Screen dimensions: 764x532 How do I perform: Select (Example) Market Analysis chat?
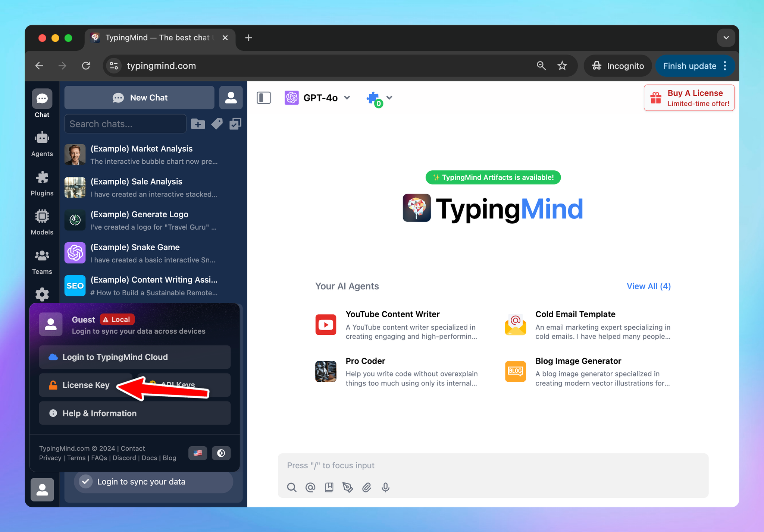coord(153,155)
